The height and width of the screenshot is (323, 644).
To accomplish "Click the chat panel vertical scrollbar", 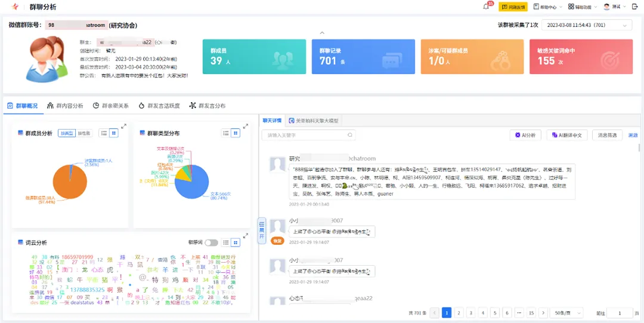I will coord(639,147).
